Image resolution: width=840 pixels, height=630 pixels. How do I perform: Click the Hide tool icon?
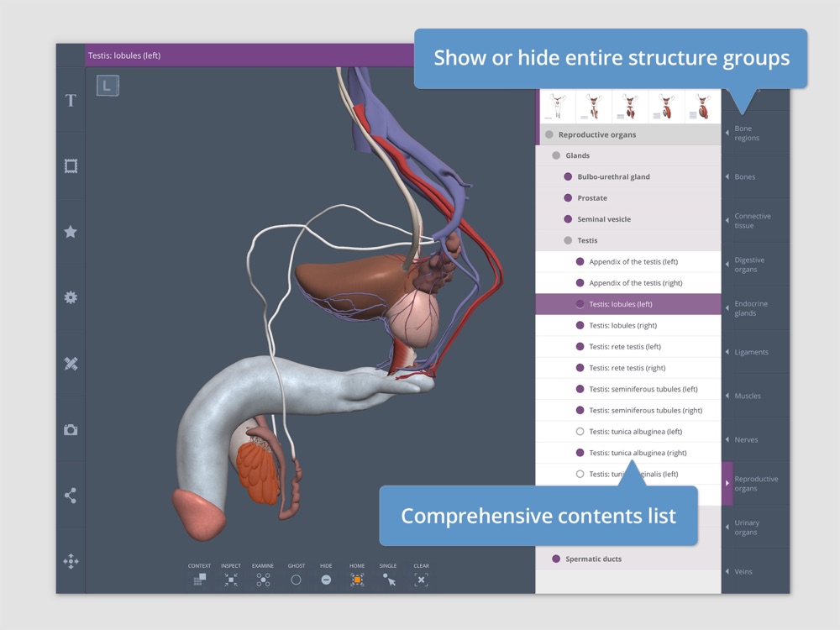click(326, 580)
